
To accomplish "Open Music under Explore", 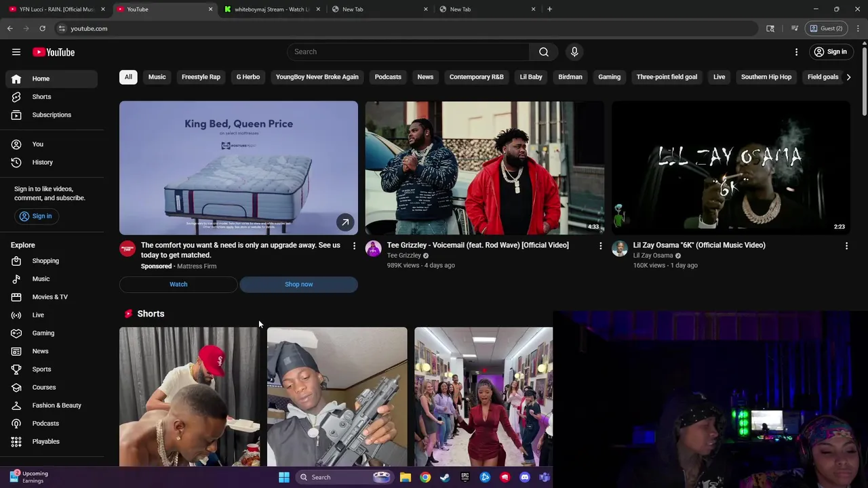I will (52, 279).
